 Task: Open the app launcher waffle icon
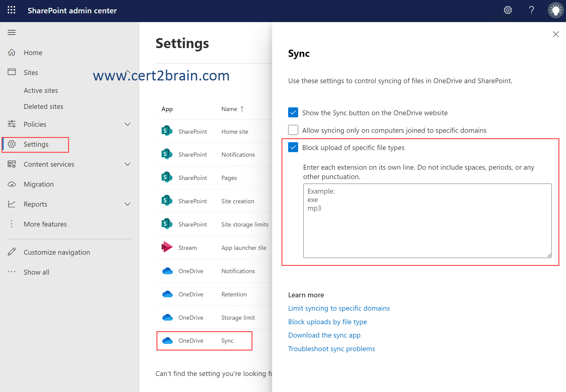12,10
